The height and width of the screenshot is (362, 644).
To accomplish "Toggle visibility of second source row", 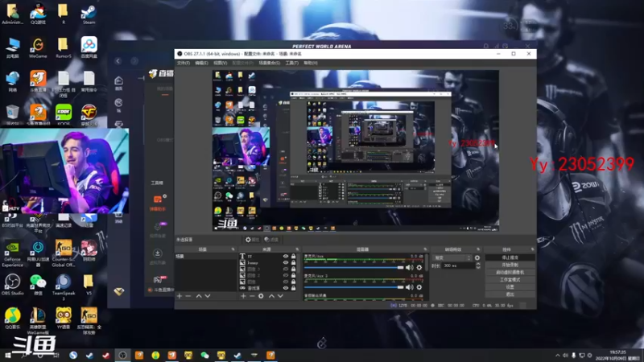I will (286, 263).
